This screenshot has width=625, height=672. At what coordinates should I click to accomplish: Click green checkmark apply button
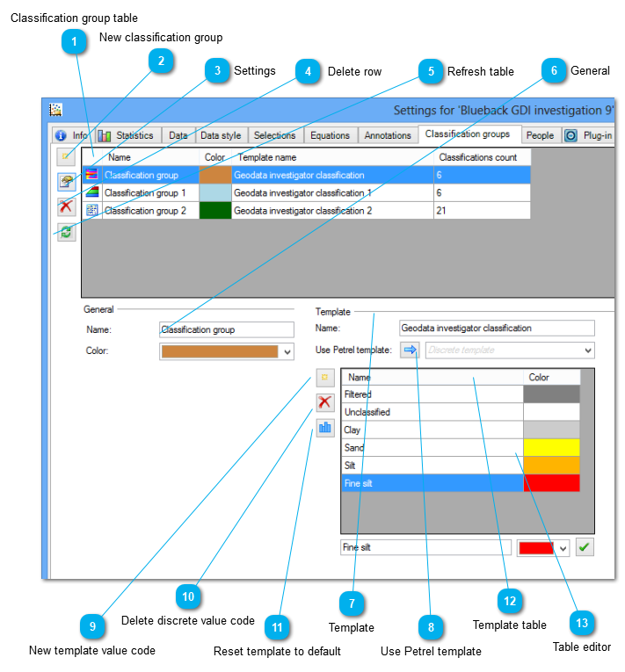[x=585, y=547]
